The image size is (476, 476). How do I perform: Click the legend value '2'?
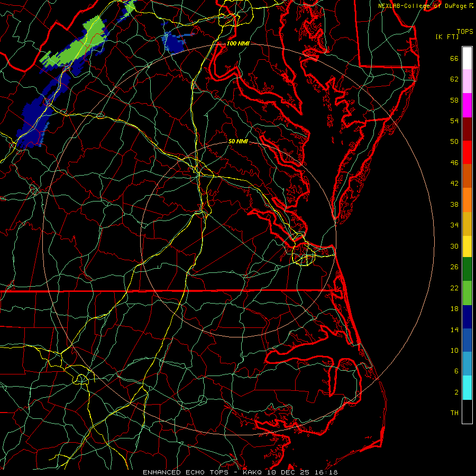tap(456, 392)
